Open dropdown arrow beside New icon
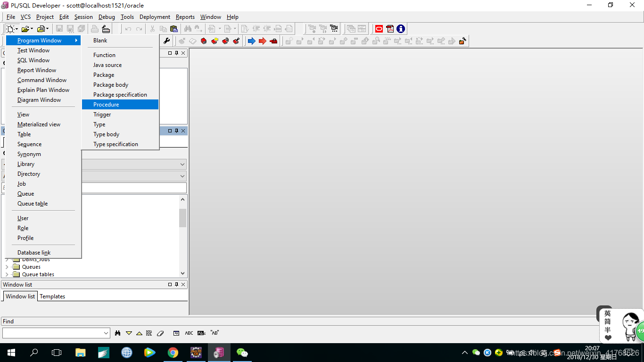Image resolution: width=644 pixels, height=362 pixels. (17, 29)
